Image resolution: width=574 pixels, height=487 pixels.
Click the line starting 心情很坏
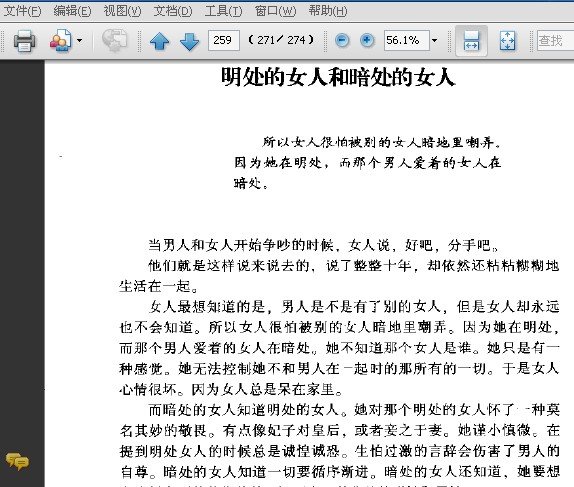(x=231, y=389)
